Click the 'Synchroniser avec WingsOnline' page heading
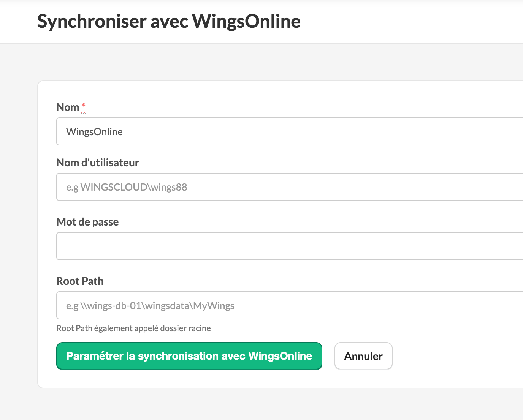The width and height of the screenshot is (523, 420). pos(169,21)
